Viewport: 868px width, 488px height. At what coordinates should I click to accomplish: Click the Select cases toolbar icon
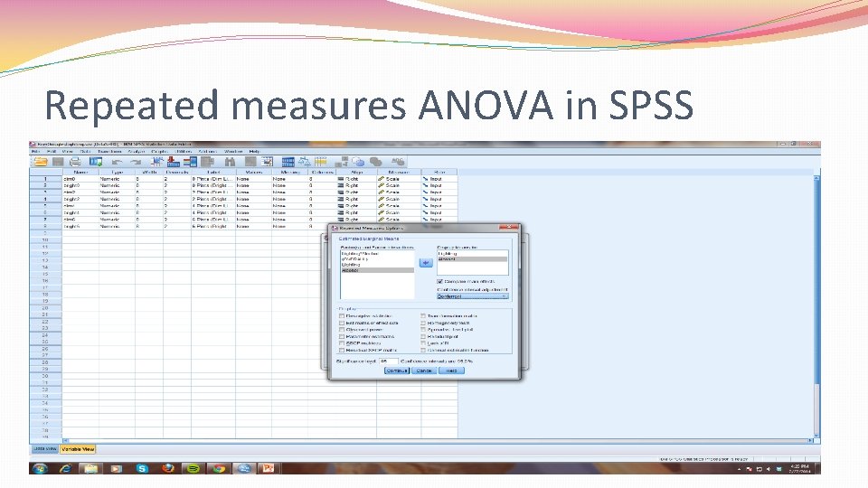(320, 162)
